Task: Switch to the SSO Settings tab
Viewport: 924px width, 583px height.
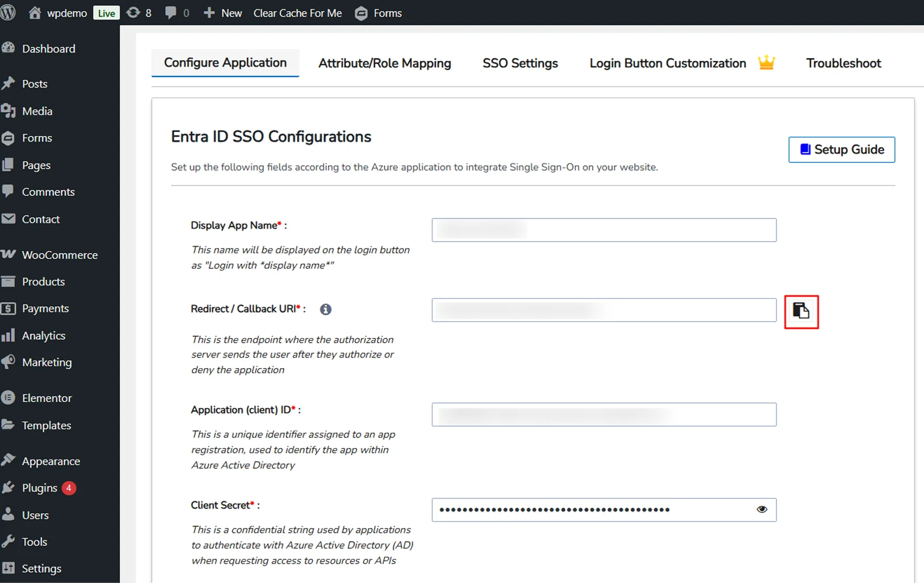Action: point(519,63)
